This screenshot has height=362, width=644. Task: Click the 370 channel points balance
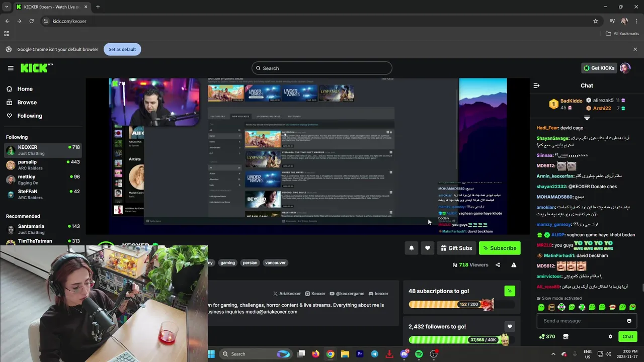[547, 337]
